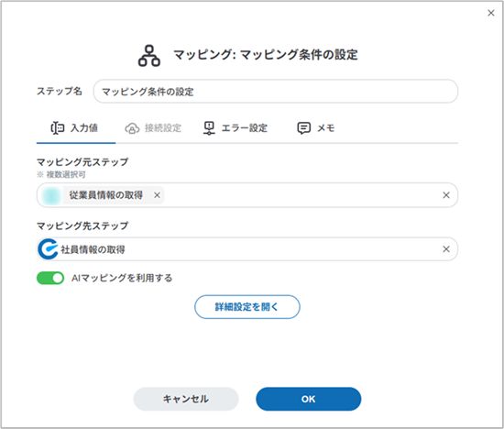The width and height of the screenshot is (504, 429).
Task: Click the マッピング元ステップ label
Action: (82, 161)
